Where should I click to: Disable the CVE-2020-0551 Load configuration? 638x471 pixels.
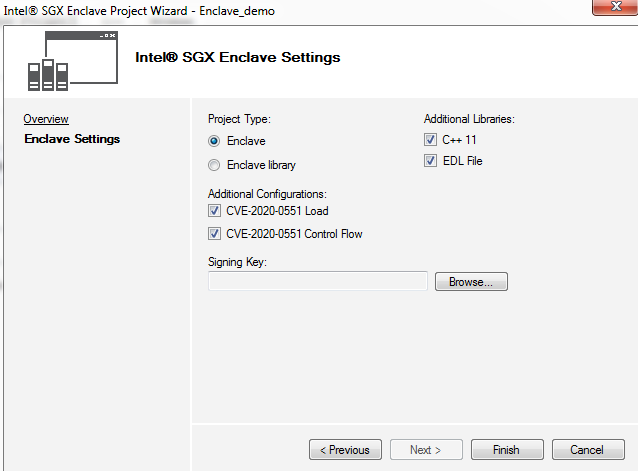tap(214, 211)
